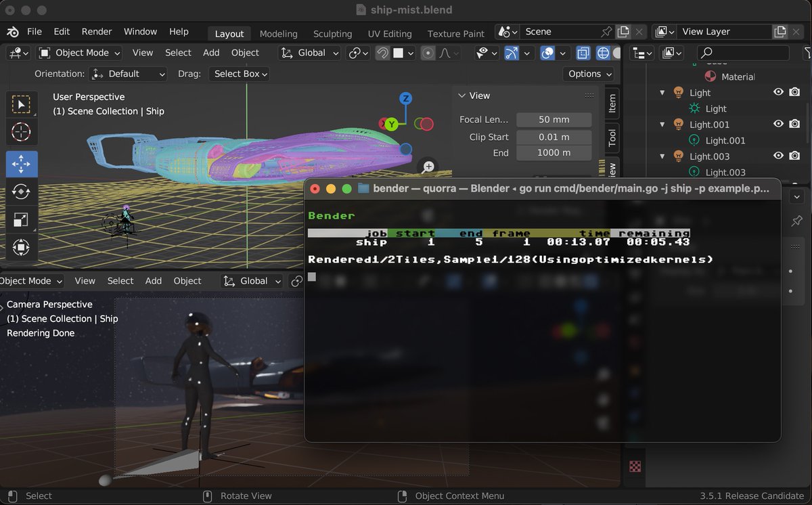Click the Options button

(x=587, y=73)
